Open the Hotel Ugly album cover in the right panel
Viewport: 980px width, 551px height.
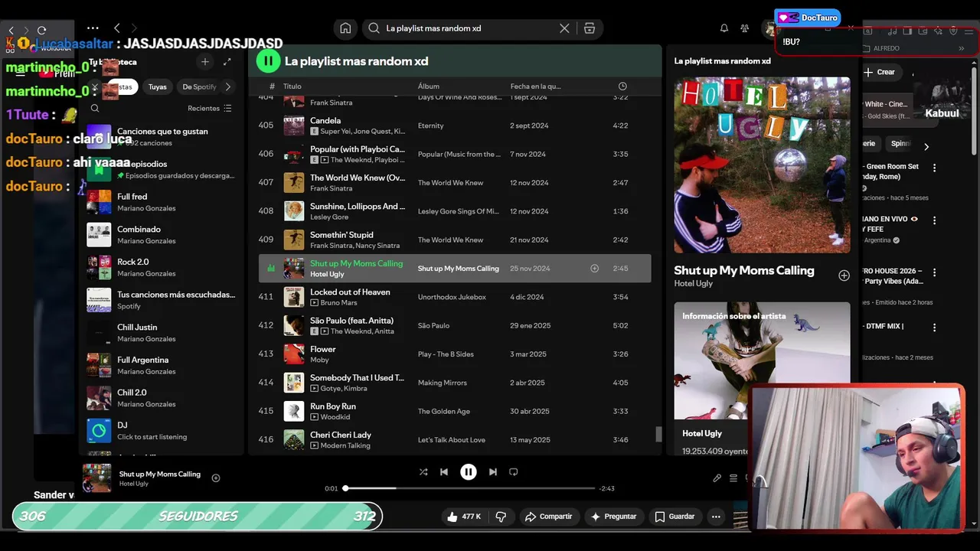[x=762, y=165]
